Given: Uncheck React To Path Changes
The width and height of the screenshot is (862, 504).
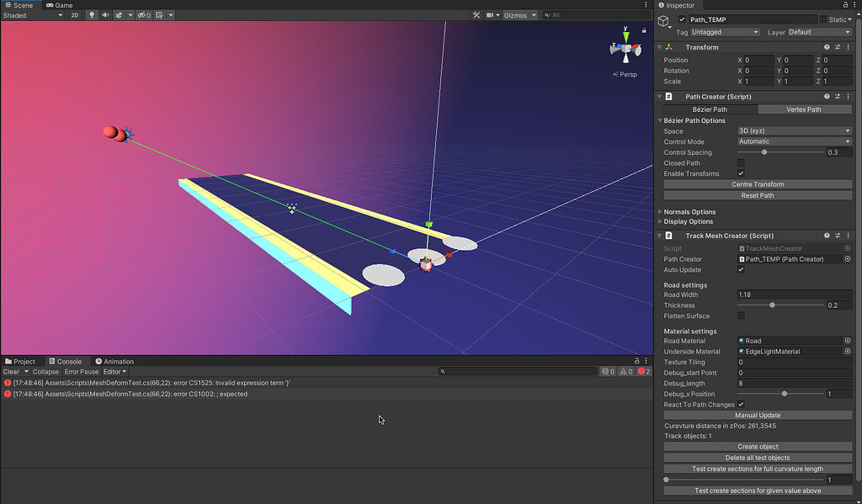Looking at the screenshot, I should click(x=741, y=404).
